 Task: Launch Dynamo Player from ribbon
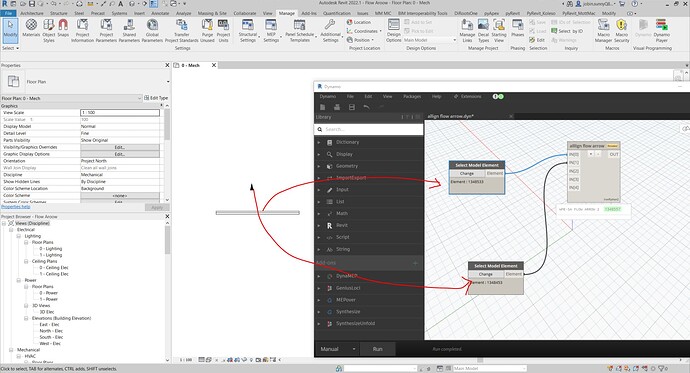coord(661,30)
